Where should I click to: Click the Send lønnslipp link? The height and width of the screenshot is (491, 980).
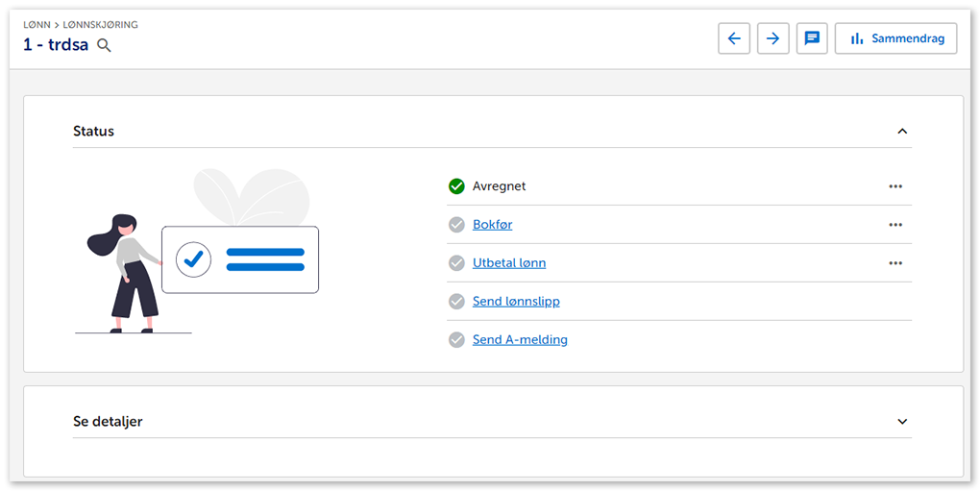[x=516, y=302]
